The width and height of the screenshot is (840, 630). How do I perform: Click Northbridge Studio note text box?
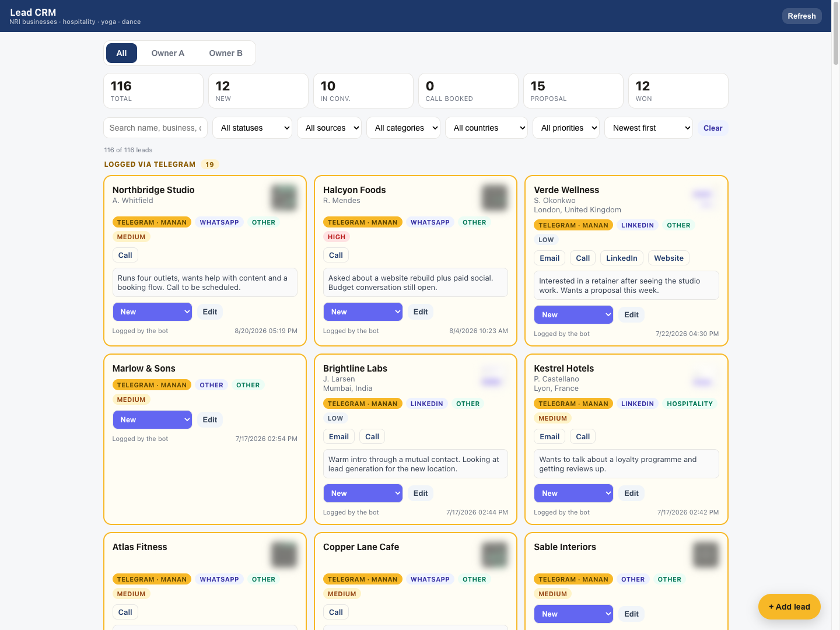[205, 283]
